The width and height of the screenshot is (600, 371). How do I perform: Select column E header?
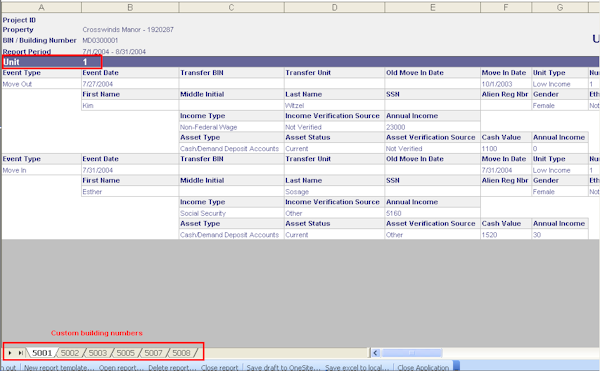(x=432, y=7)
